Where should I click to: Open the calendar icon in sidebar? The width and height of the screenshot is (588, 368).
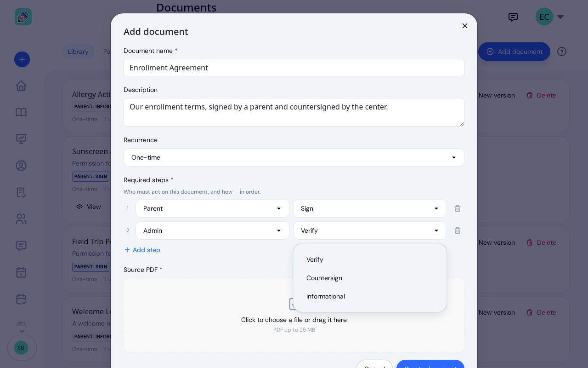point(21,272)
